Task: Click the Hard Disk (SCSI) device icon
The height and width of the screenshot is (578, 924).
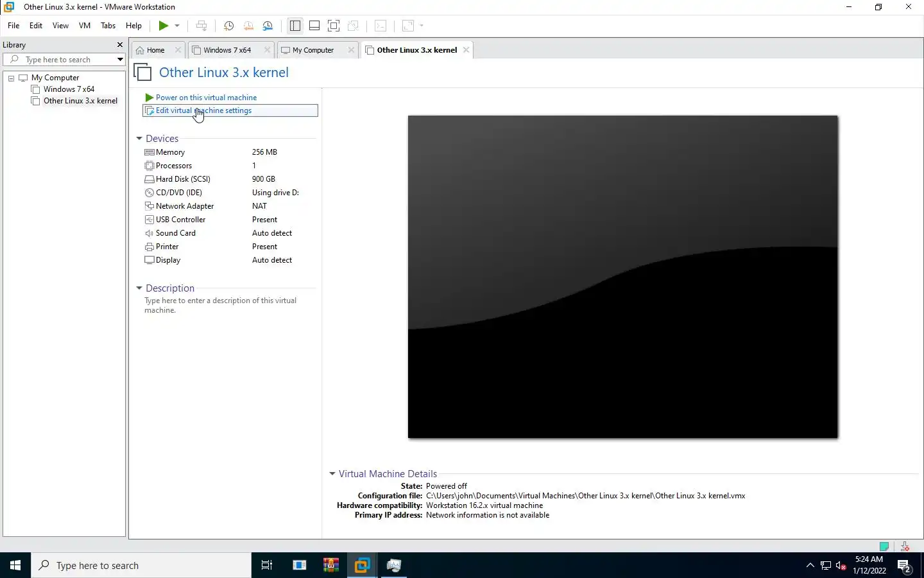Action: 150,179
